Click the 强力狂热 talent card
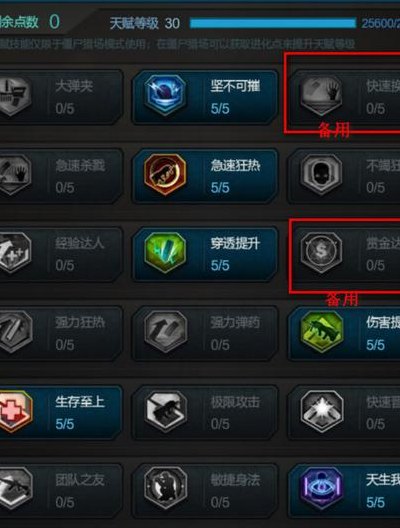Screen dimensions: 400x528 (x=61, y=333)
